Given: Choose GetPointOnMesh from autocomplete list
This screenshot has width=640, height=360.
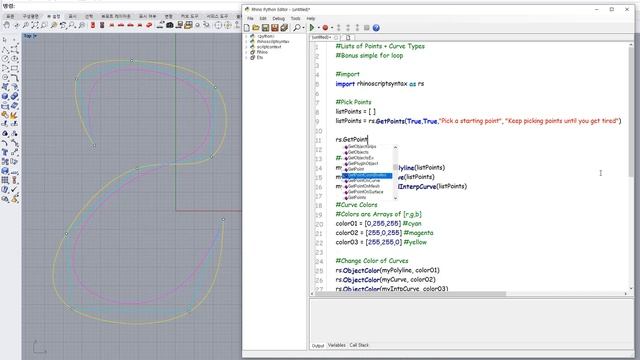Looking at the screenshot, I should (x=364, y=186).
